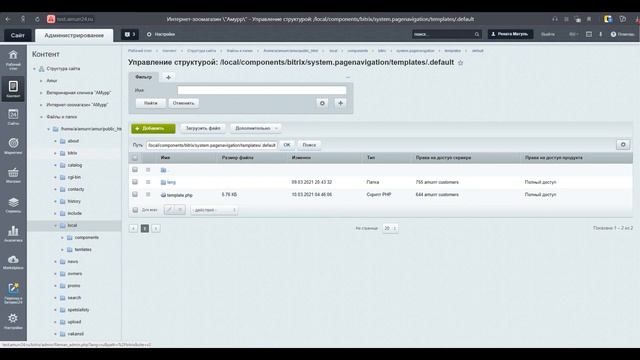Collapse the local folder in tree

[56, 226]
